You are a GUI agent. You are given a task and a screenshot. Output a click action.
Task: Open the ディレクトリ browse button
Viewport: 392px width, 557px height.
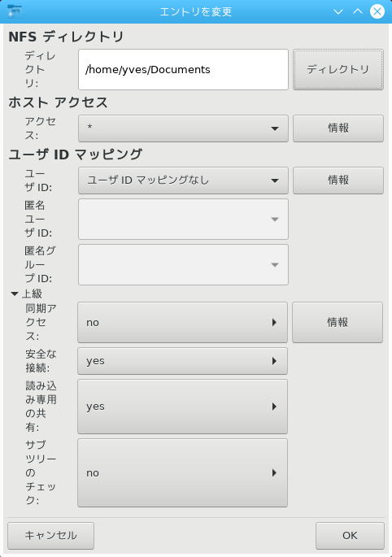click(338, 70)
